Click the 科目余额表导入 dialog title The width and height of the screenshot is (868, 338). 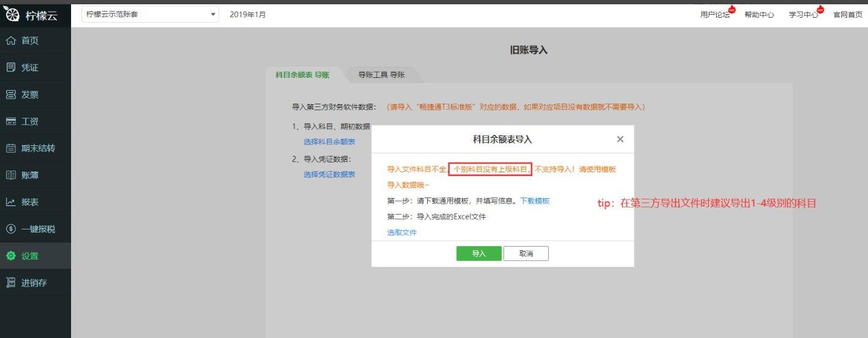coord(502,139)
